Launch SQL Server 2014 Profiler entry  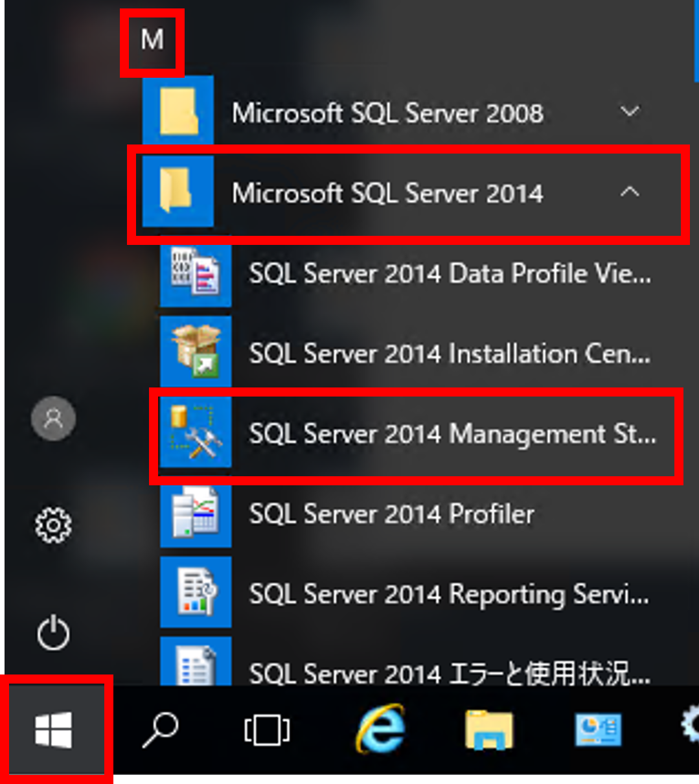click(x=392, y=514)
